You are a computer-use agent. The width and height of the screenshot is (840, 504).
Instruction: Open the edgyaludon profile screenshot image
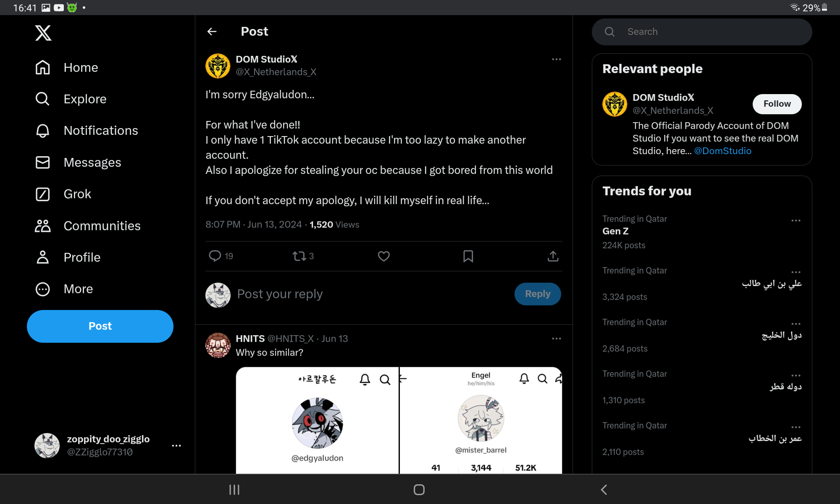(317, 420)
